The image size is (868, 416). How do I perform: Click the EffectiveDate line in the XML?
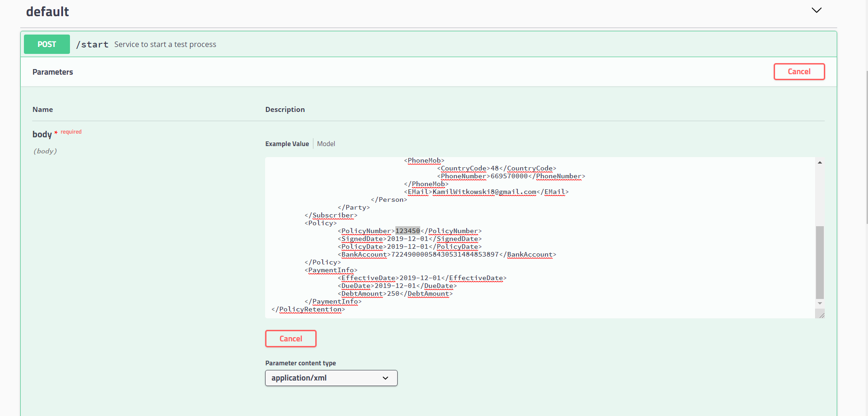pyautogui.click(x=422, y=278)
